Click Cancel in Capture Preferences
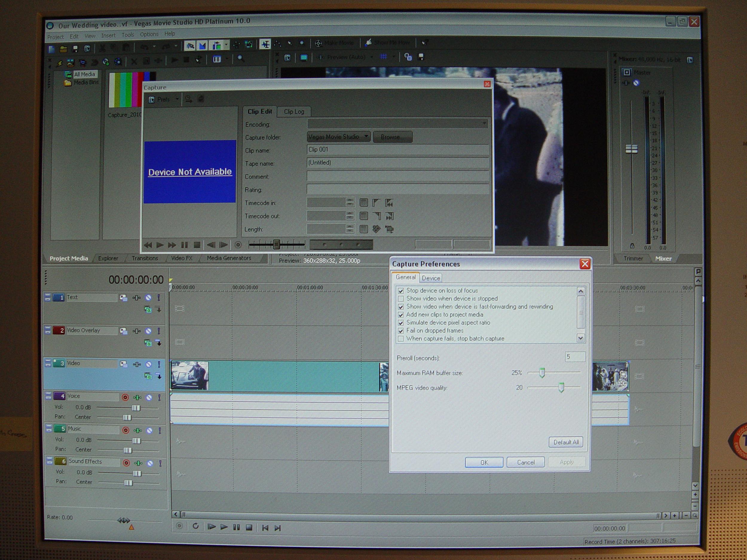Screen dimensions: 747x560 pyautogui.click(x=526, y=462)
